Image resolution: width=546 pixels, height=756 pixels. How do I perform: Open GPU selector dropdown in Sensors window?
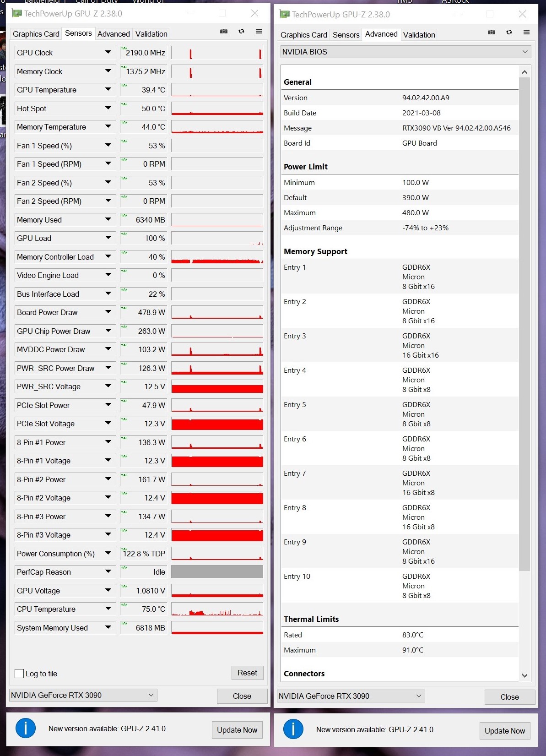[x=83, y=695]
